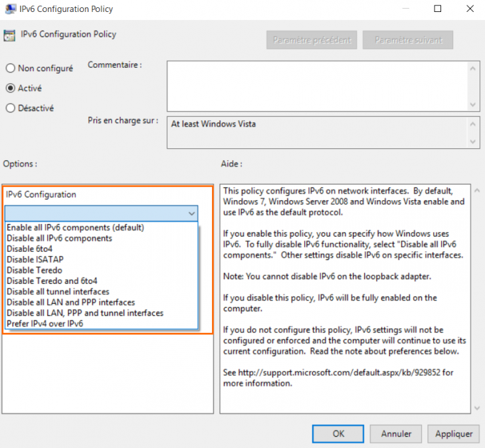Screen dimensions: 485x448
Task: Click the supported-on box scroll down arrow
Action: (x=472, y=142)
